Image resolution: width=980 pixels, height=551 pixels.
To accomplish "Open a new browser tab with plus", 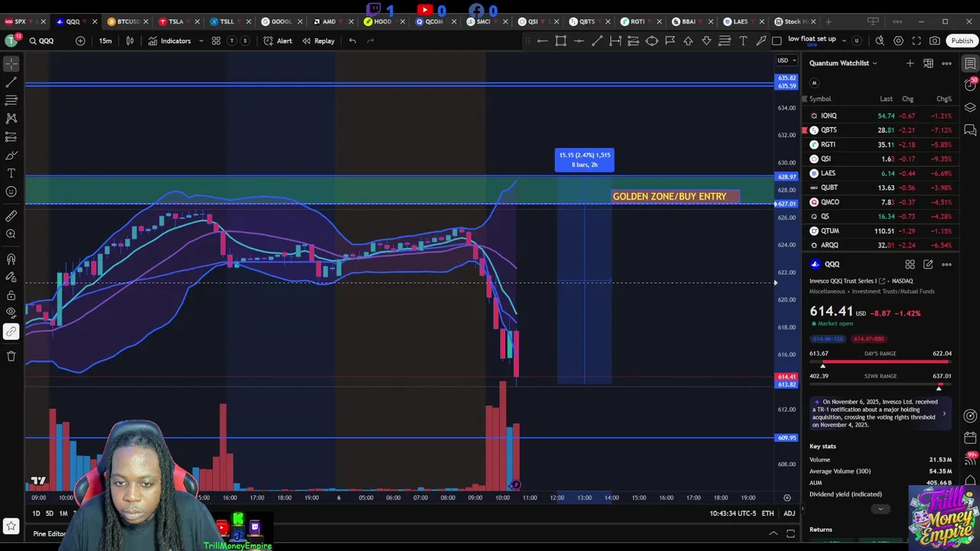I will coord(828,21).
